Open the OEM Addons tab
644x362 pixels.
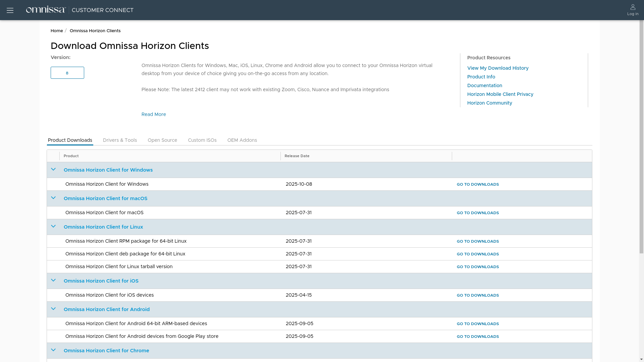pyautogui.click(x=242, y=140)
